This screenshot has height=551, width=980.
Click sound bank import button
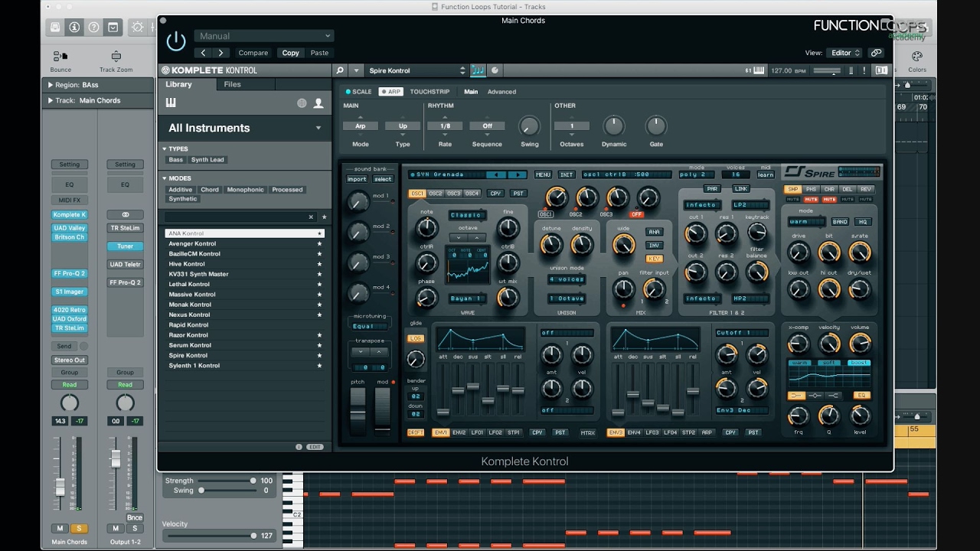pyautogui.click(x=357, y=179)
